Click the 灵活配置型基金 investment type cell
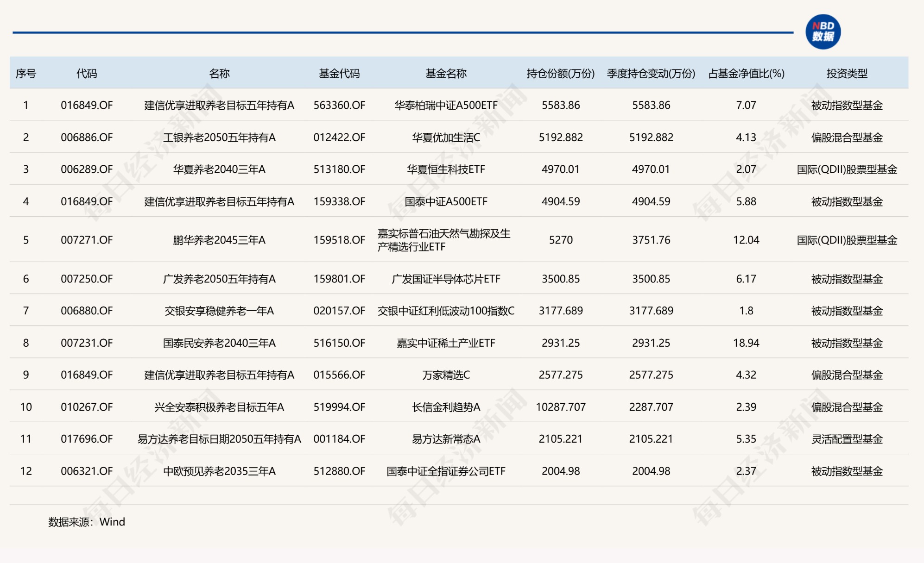 (847, 439)
